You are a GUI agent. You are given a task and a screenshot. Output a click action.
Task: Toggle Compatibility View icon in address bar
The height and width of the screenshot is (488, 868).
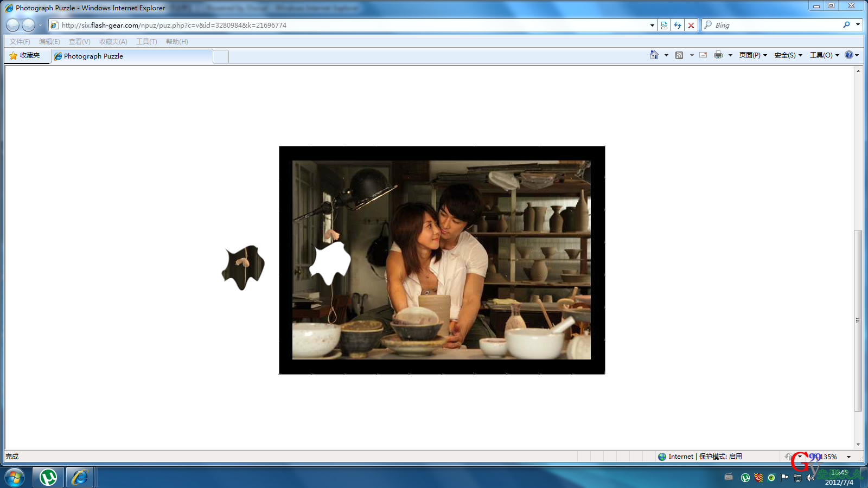pyautogui.click(x=664, y=25)
